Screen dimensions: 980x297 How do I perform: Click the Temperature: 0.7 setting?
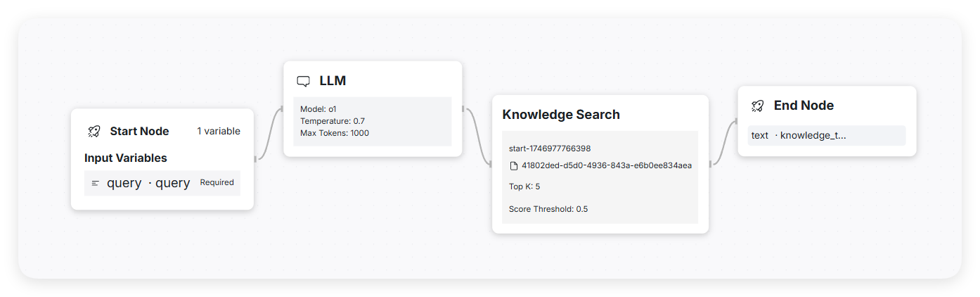[x=333, y=121]
